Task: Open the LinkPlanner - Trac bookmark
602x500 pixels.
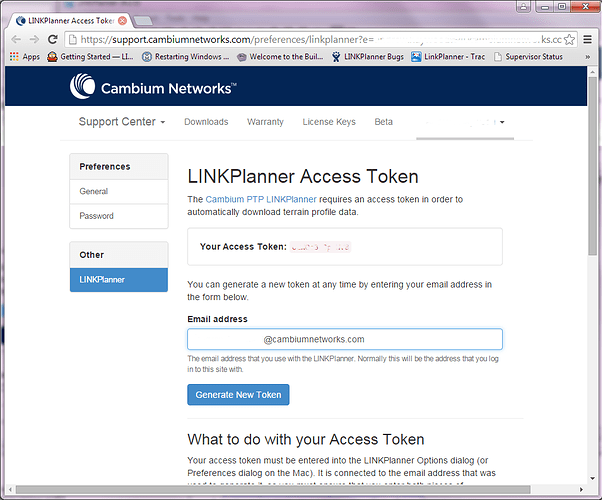Action: click(448, 57)
